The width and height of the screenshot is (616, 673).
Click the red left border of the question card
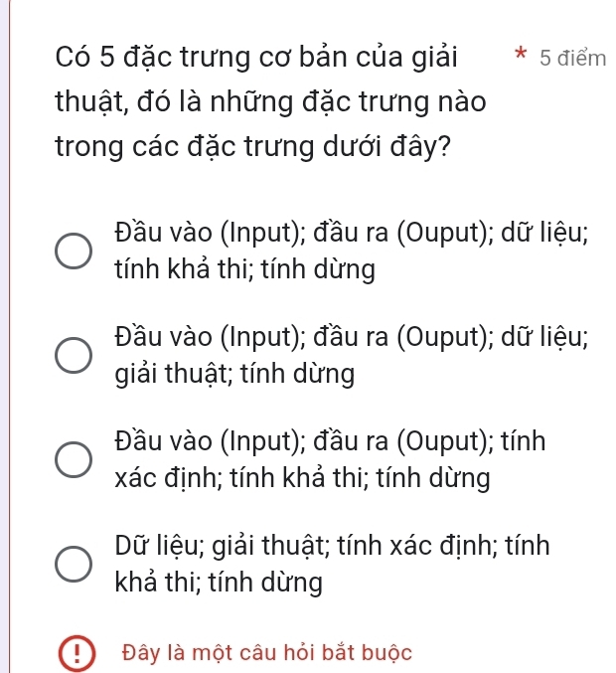(9, 336)
